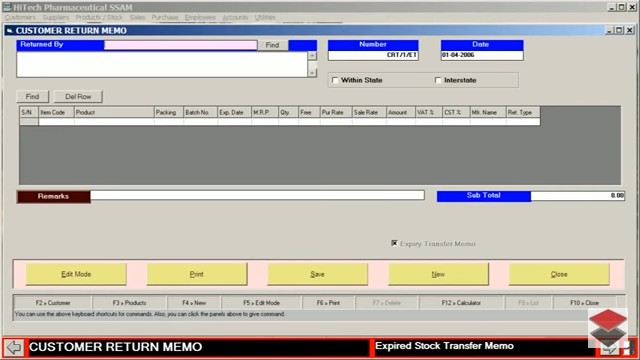Screen dimensions: 640x360
Task: Click the customer address text area
Action: click(162, 64)
